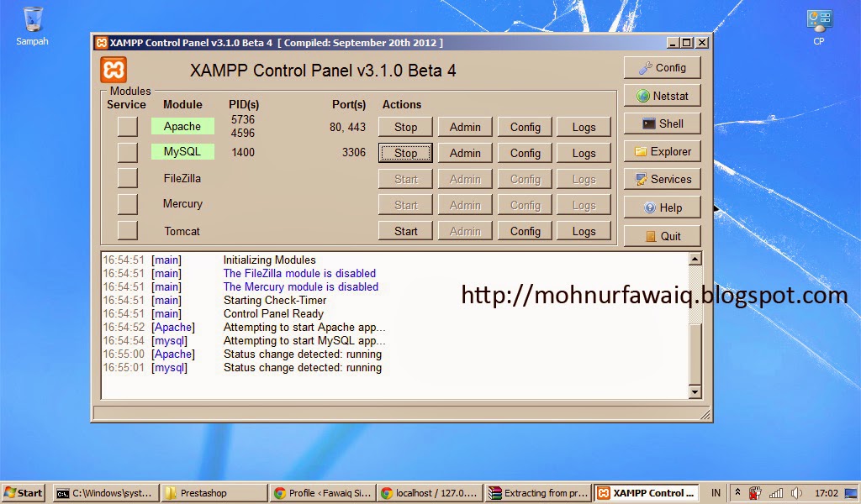Switch to Chrome Profile tab in taskbar

[322, 493]
